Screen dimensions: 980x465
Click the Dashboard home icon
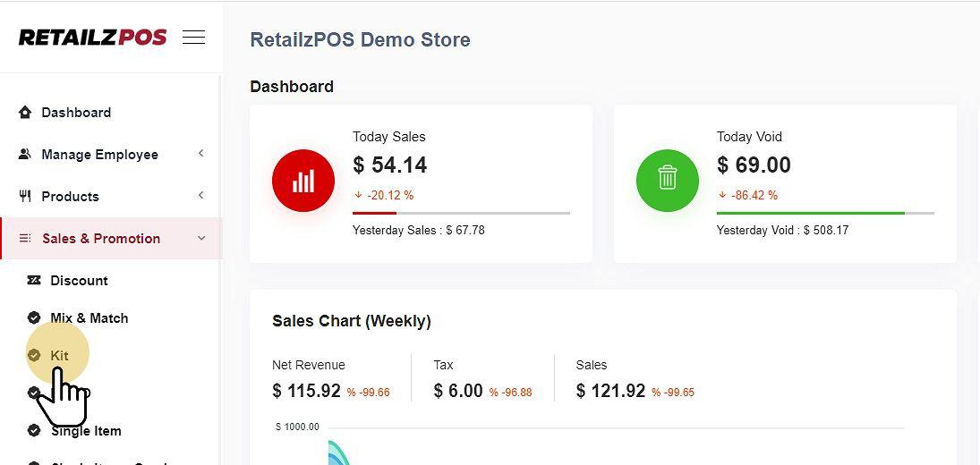tap(25, 113)
